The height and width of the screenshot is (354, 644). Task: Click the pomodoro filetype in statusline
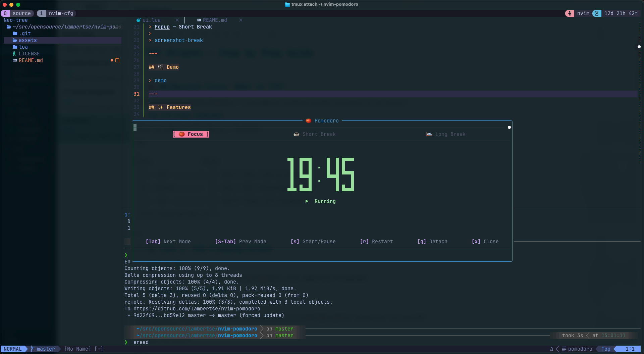580,349
